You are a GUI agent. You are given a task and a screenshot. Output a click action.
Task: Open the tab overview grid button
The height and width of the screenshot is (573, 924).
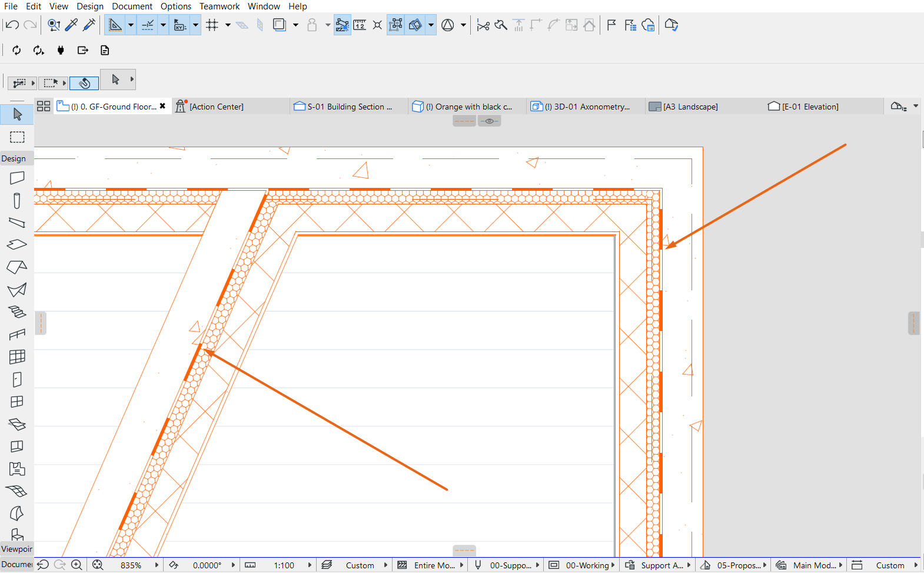point(44,107)
